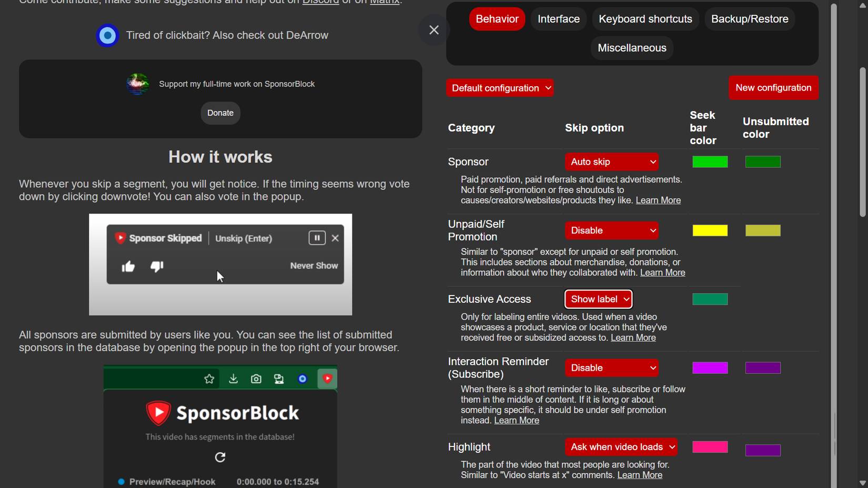Click the Donate button
This screenshot has height=488, width=868.
click(220, 113)
